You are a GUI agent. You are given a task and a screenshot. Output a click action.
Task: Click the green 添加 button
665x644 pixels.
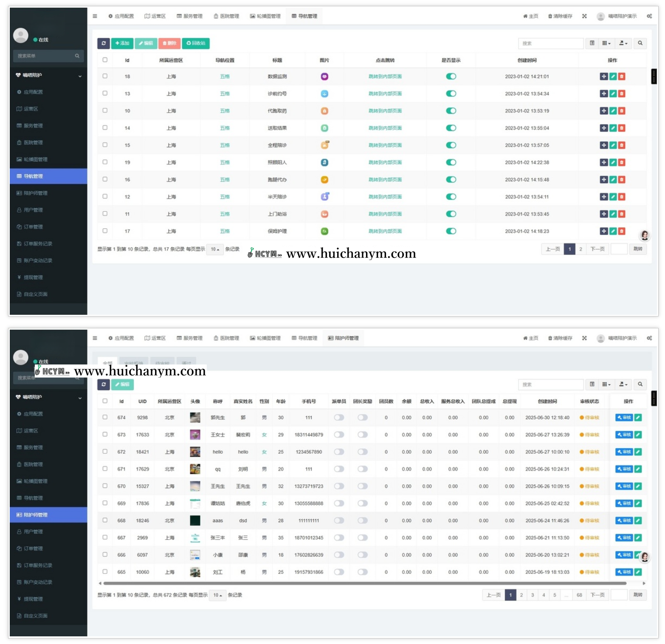pyautogui.click(x=122, y=43)
